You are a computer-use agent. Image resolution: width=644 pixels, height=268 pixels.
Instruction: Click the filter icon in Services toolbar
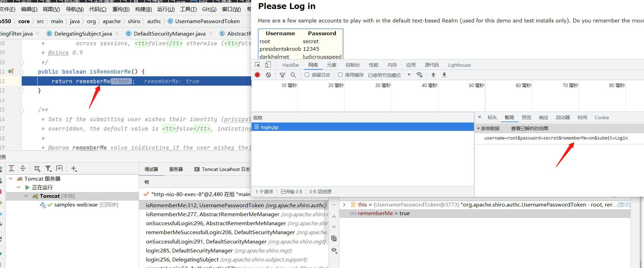tap(49, 168)
